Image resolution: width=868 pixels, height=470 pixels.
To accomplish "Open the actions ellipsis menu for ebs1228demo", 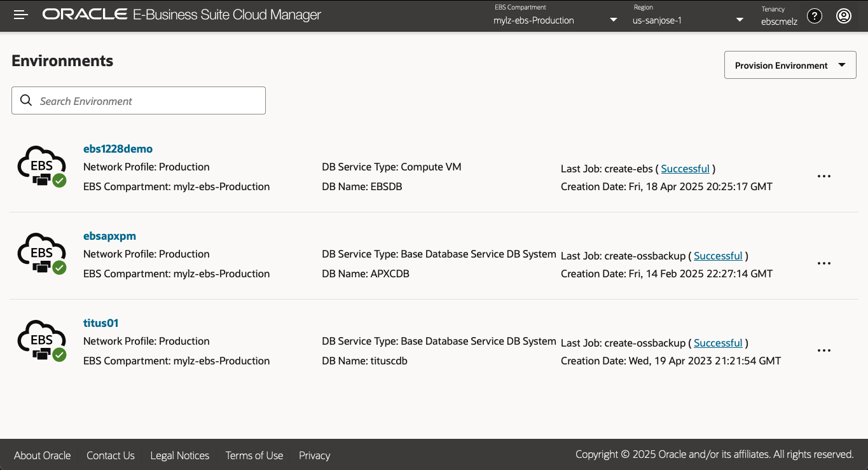I will [824, 176].
